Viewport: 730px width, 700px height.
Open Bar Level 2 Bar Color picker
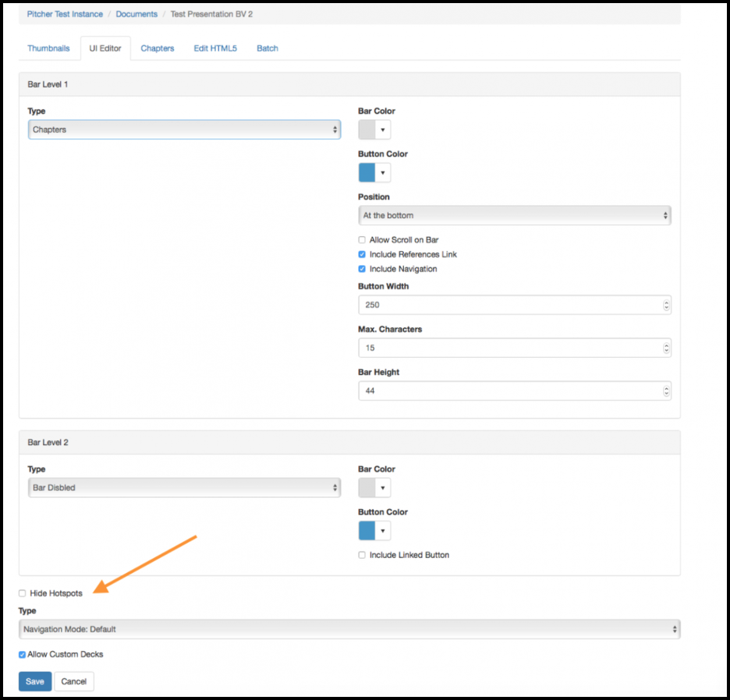click(x=374, y=488)
